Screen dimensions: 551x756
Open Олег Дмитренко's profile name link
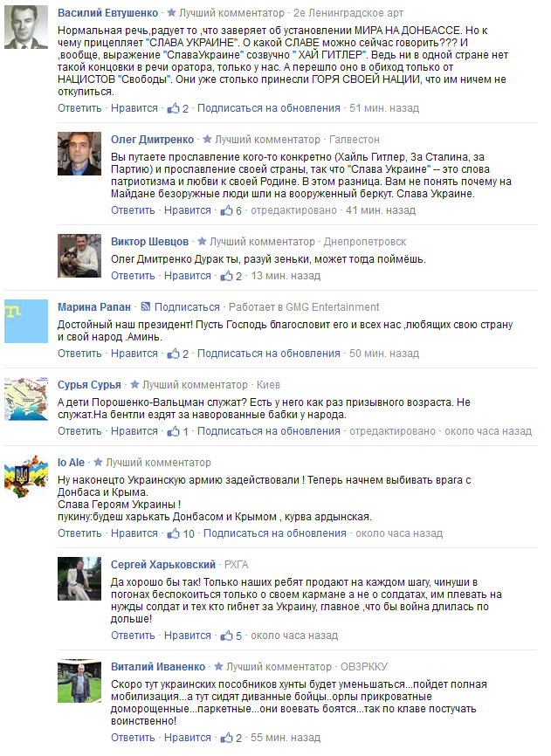152,140
